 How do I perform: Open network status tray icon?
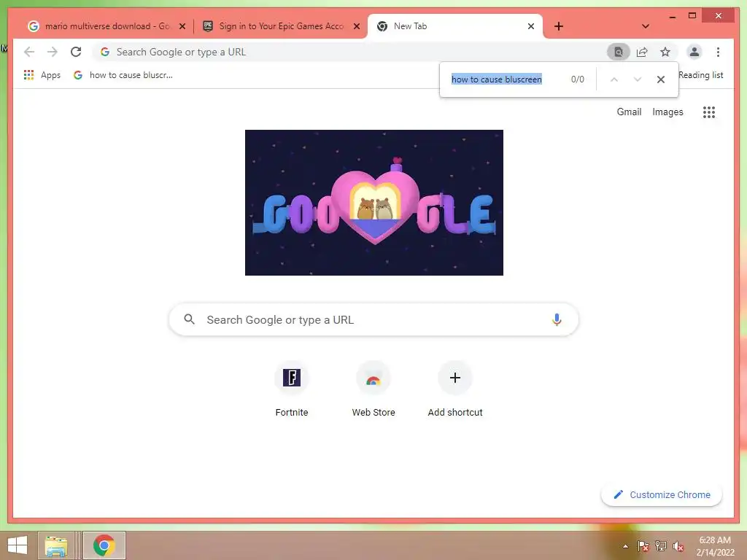[661, 546]
